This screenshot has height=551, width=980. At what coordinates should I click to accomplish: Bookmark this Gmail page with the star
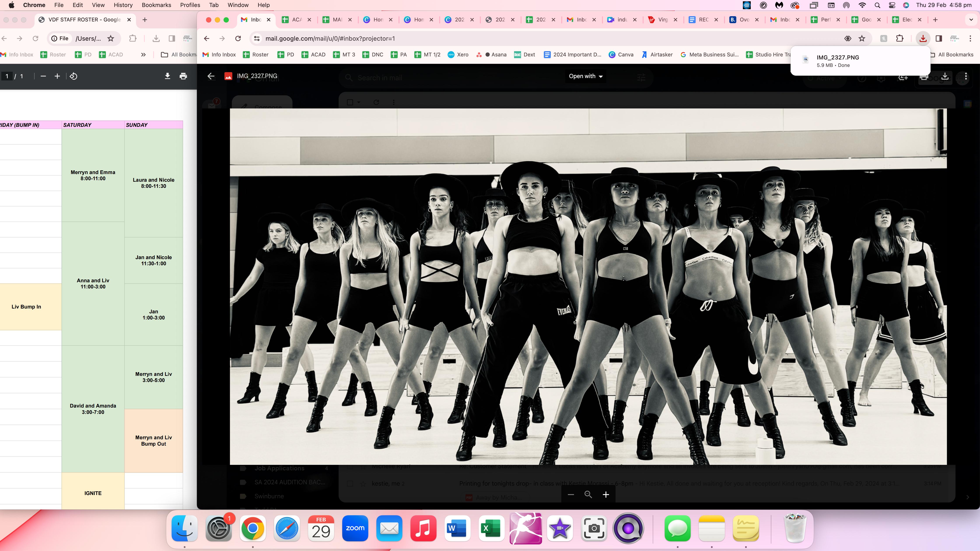click(862, 38)
